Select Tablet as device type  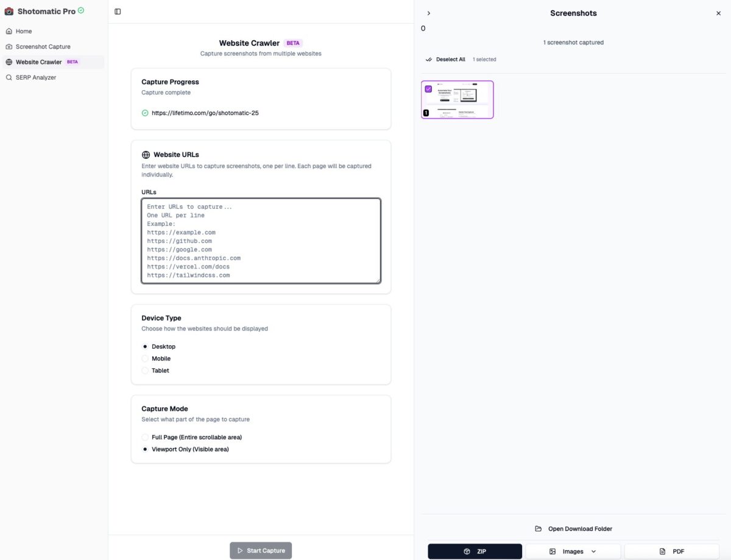[x=145, y=370]
